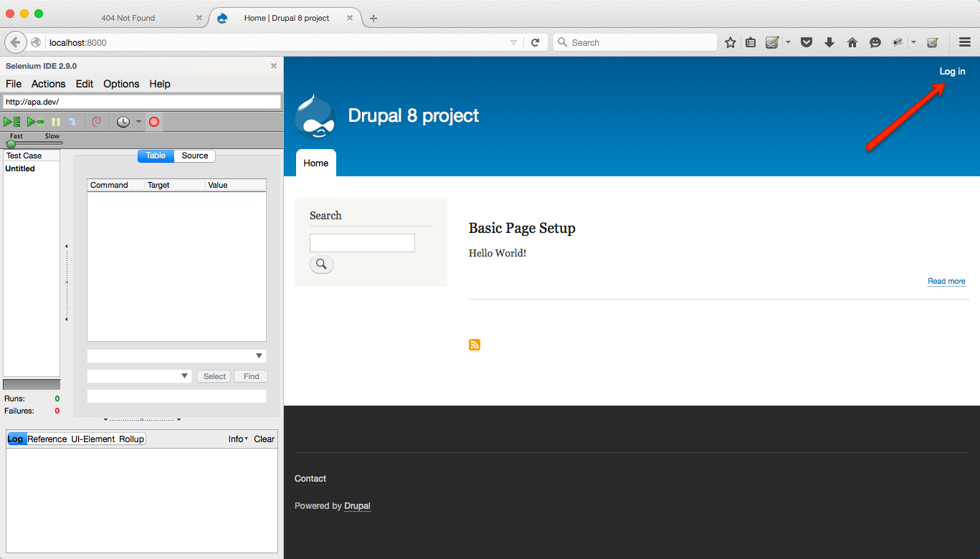Image resolution: width=980 pixels, height=559 pixels.
Task: Click the Pocket toolbar icon
Action: click(x=807, y=42)
